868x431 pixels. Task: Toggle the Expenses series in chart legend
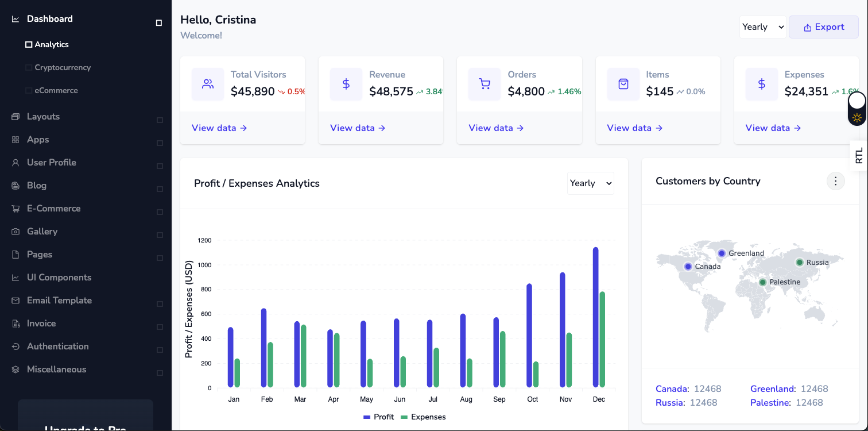(x=423, y=417)
